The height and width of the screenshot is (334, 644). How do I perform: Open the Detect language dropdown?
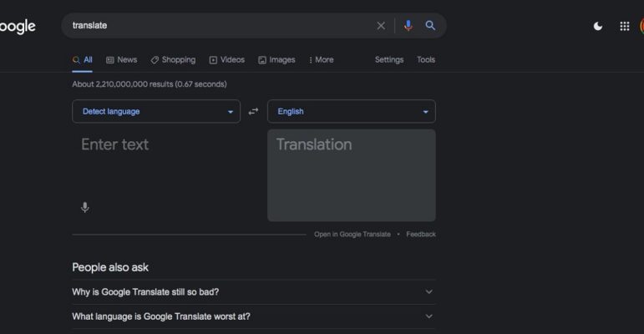click(156, 111)
